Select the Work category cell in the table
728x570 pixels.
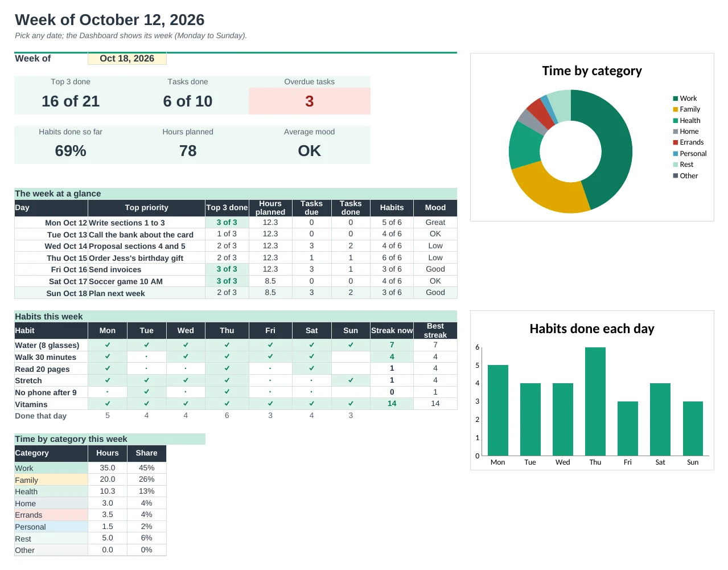coord(51,468)
